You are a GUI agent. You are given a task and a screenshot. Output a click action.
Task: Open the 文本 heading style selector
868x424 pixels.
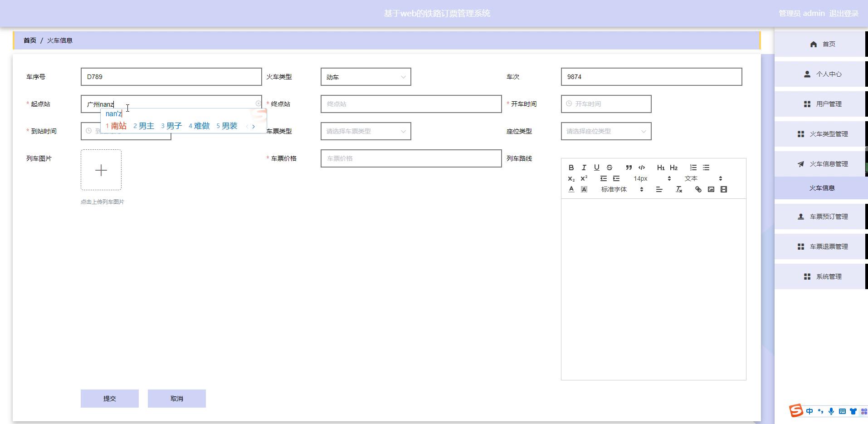(703, 178)
